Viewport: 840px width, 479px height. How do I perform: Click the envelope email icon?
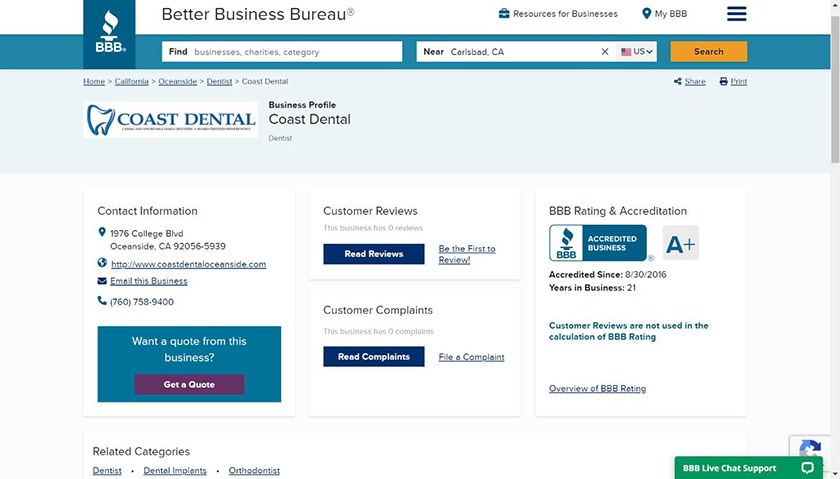tap(102, 281)
